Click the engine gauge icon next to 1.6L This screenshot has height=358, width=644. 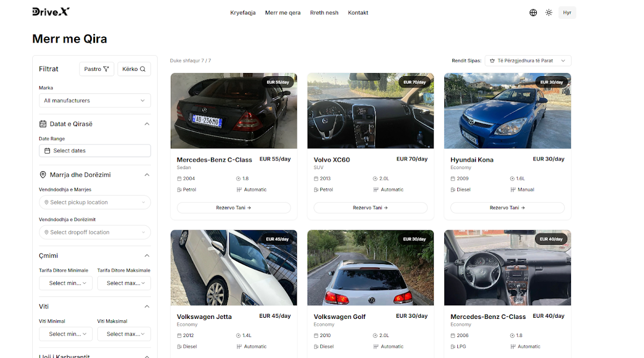click(512, 179)
